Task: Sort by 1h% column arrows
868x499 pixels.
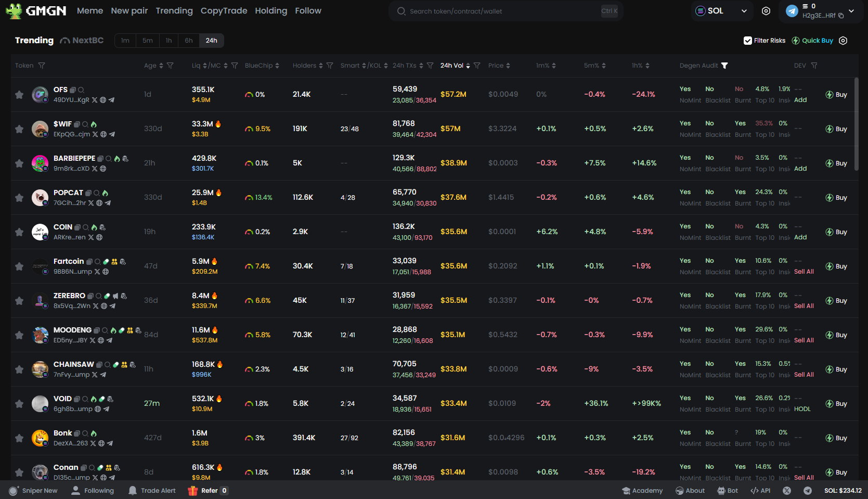Action: pos(647,66)
